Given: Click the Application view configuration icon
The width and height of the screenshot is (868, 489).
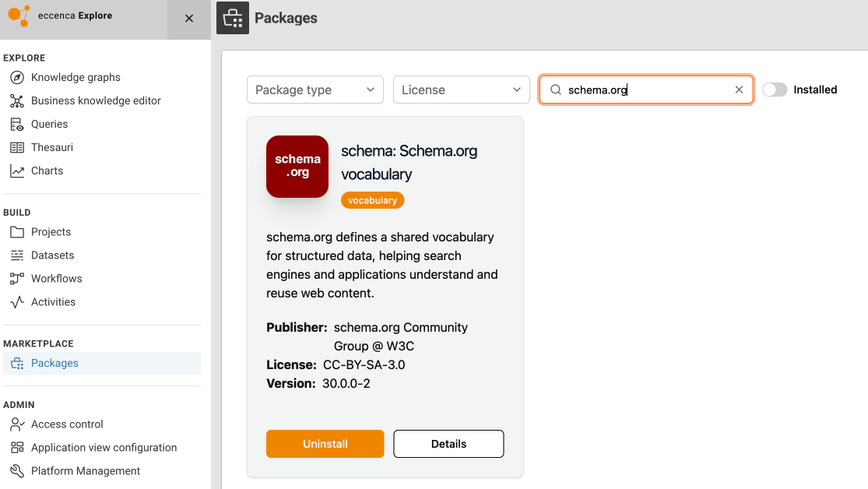Looking at the screenshot, I should tap(17, 448).
